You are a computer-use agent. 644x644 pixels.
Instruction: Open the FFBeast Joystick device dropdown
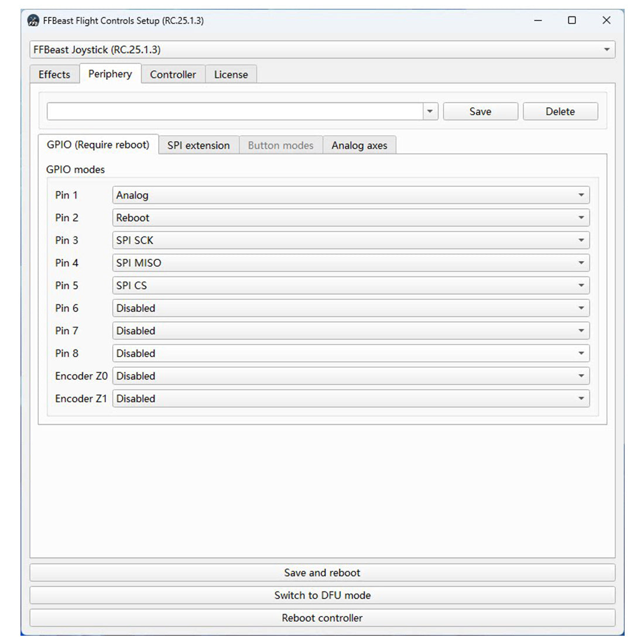point(322,50)
